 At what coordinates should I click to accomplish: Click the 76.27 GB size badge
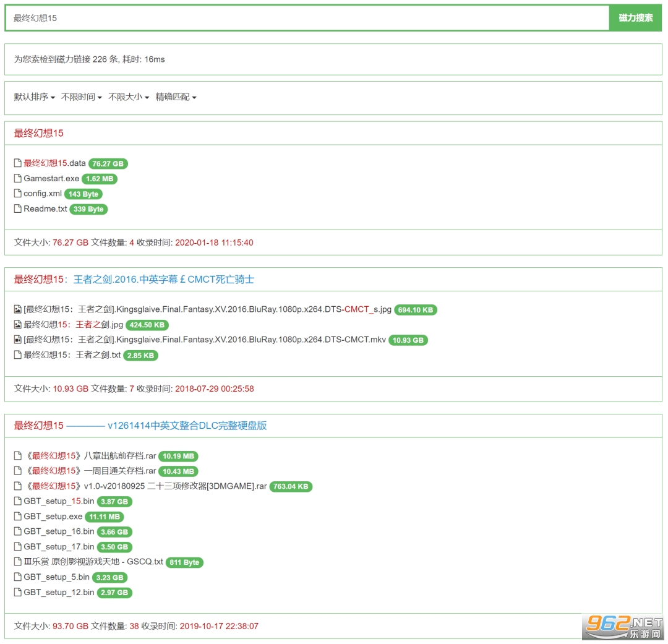(x=108, y=164)
